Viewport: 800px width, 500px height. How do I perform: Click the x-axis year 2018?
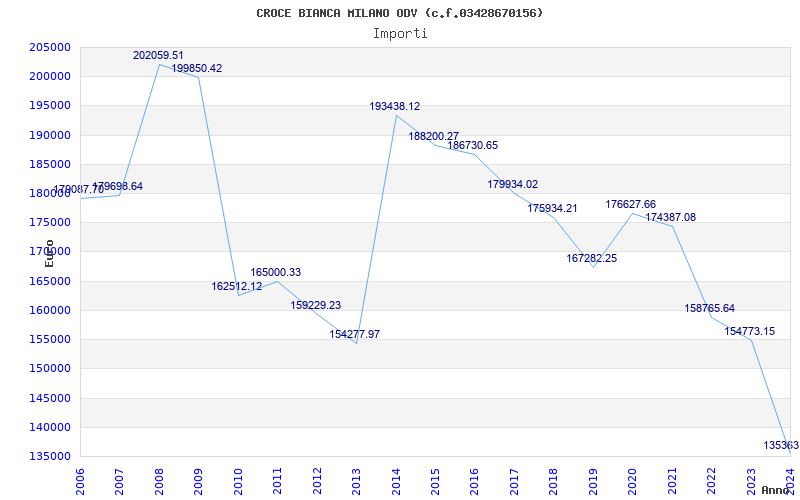[x=554, y=482]
